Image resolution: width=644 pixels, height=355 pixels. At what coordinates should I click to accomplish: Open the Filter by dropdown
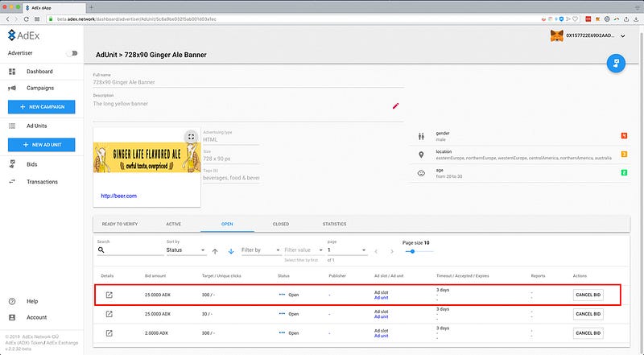coord(261,250)
